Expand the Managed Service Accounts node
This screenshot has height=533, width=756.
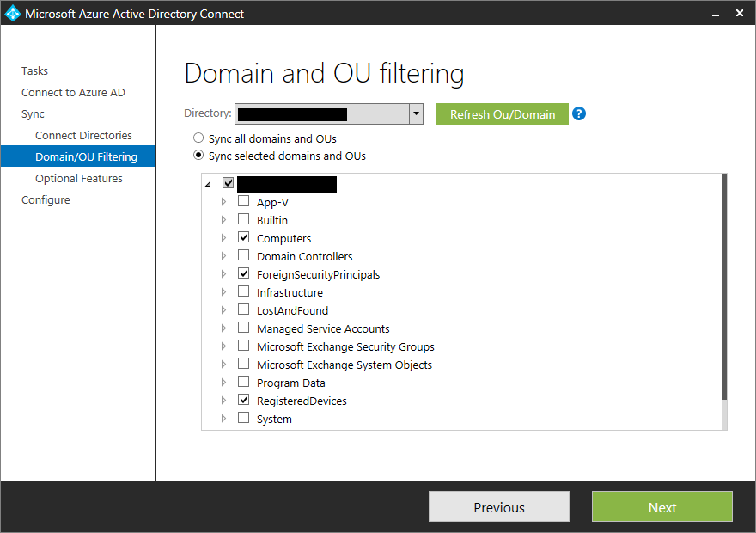click(x=223, y=328)
